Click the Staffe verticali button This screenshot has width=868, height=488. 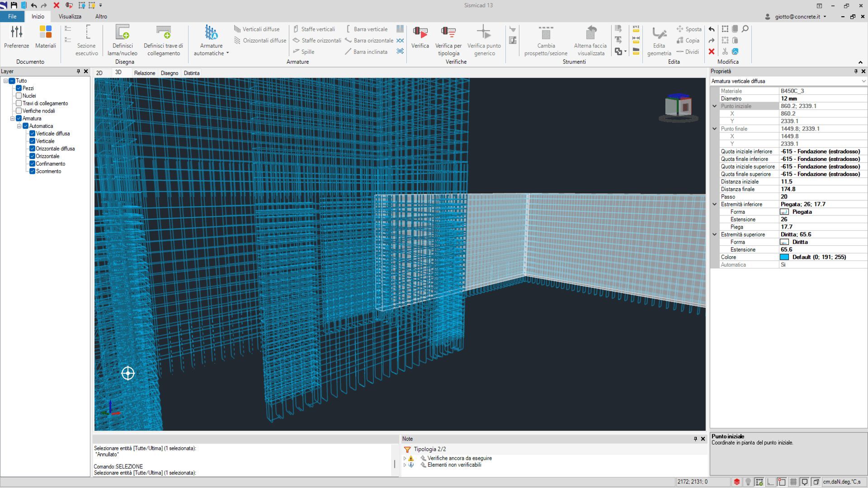(x=314, y=29)
